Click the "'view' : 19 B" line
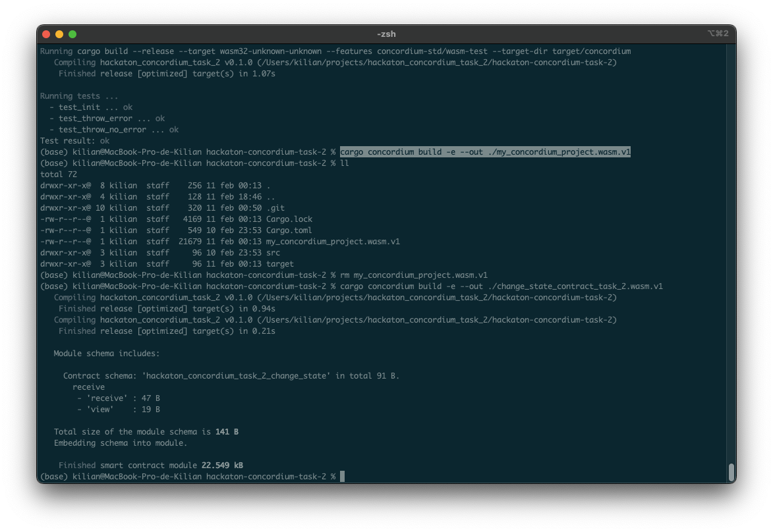The image size is (773, 532). pos(119,410)
